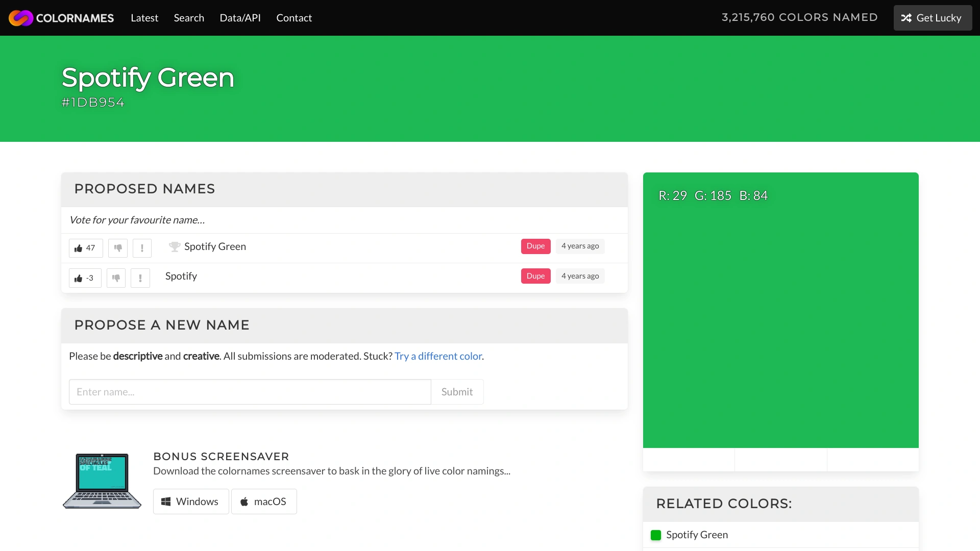Screen dimensions: 980x551
Task: Click the Apple logo for macOS screensaver
Action: coord(244,502)
